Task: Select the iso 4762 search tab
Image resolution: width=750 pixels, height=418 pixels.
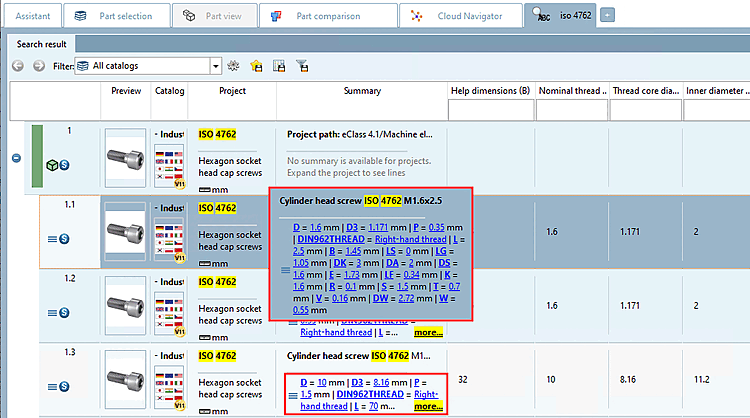Action: point(560,16)
